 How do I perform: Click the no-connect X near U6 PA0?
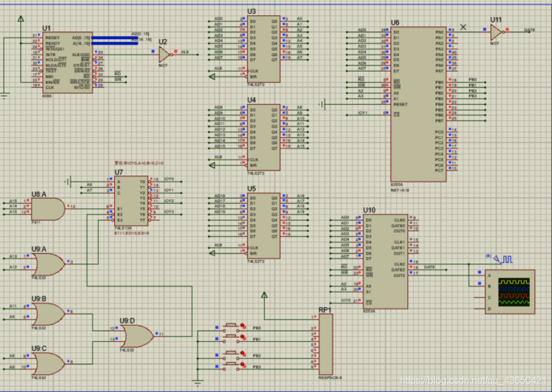[463, 27]
